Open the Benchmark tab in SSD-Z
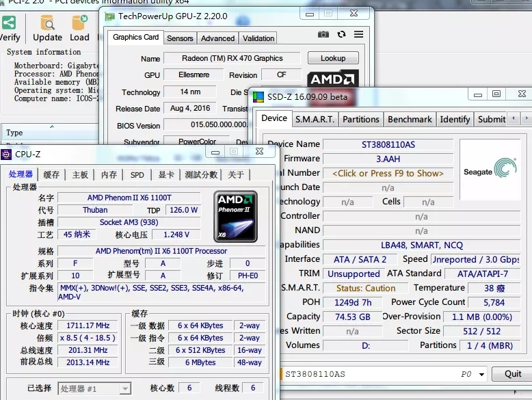Screen dimensions: 532x400 (410, 119)
